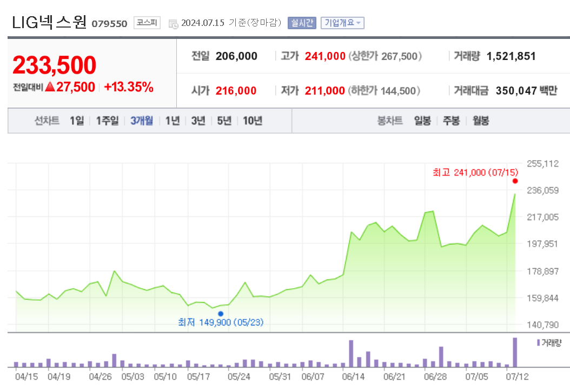Click the tall volume bar above 06/14

pyautogui.click(x=351, y=354)
